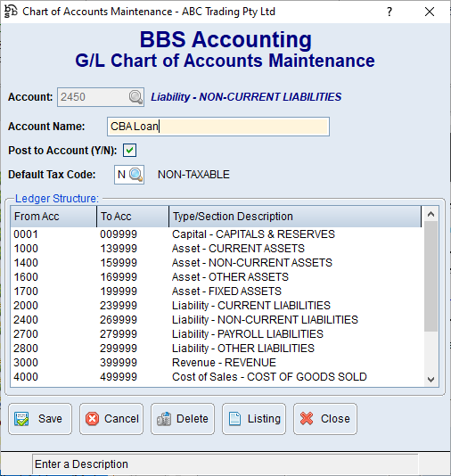Click the title bar question mark help button

389,12
